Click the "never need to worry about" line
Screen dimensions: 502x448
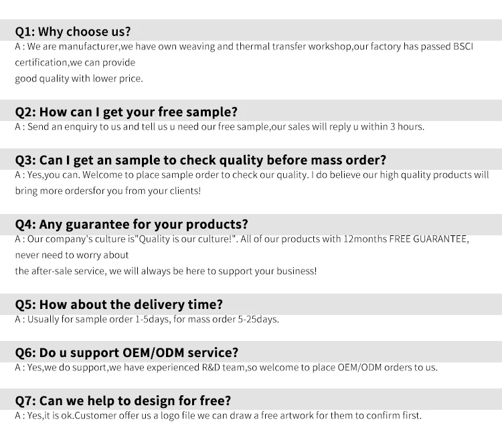tap(72, 255)
